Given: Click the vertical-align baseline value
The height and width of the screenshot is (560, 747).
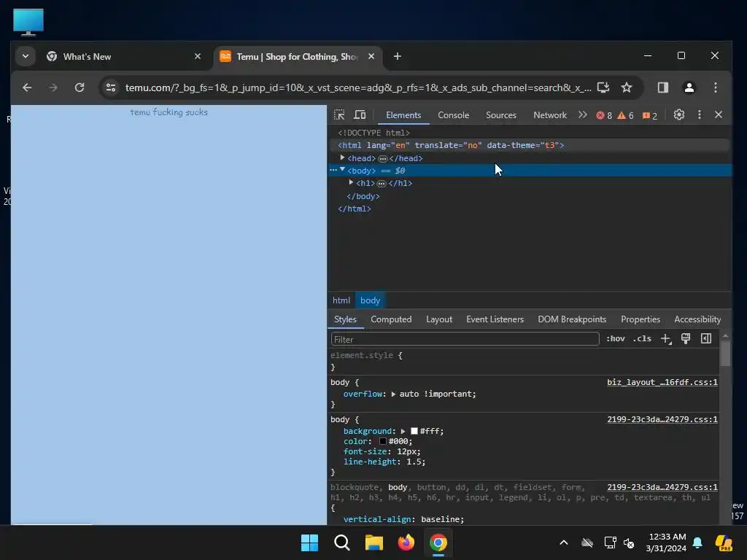Looking at the screenshot, I should click(441, 519).
